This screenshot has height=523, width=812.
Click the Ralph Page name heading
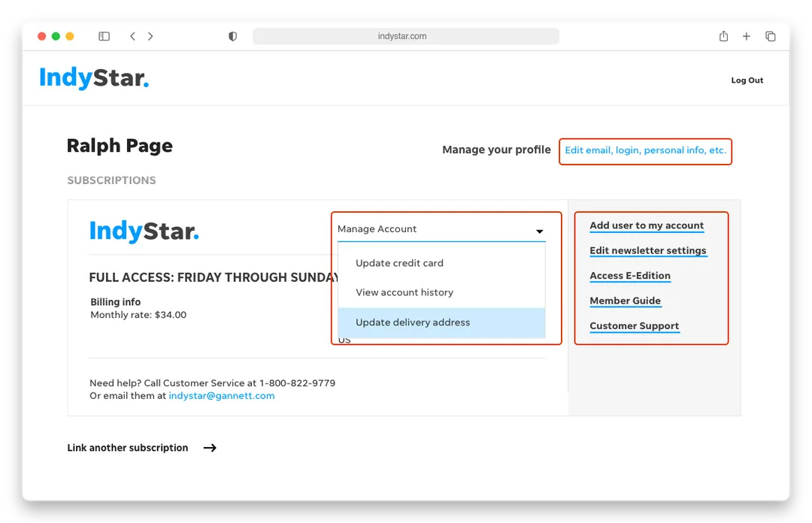(120, 146)
